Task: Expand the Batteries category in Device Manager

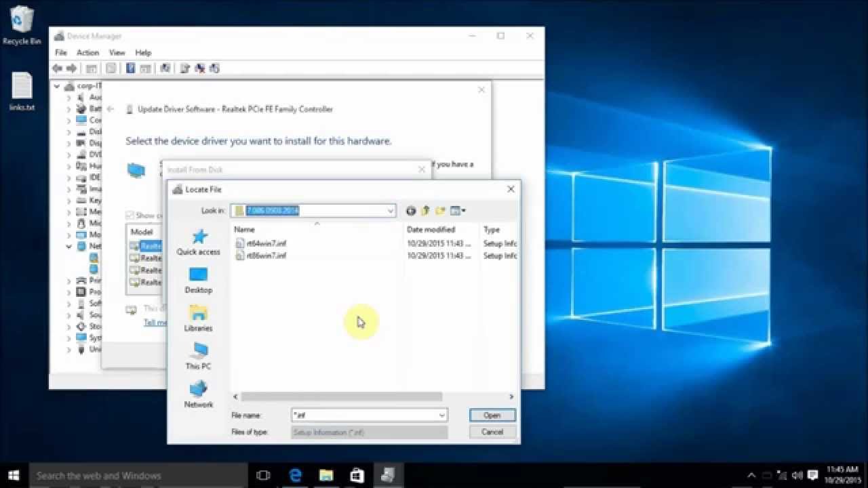Action: pyautogui.click(x=68, y=109)
